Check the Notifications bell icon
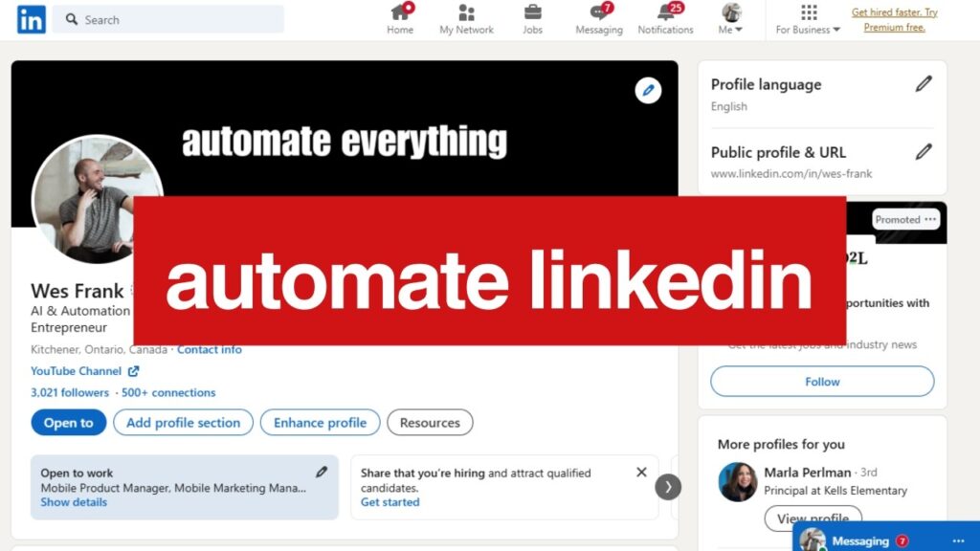The width and height of the screenshot is (980, 551). [666, 13]
